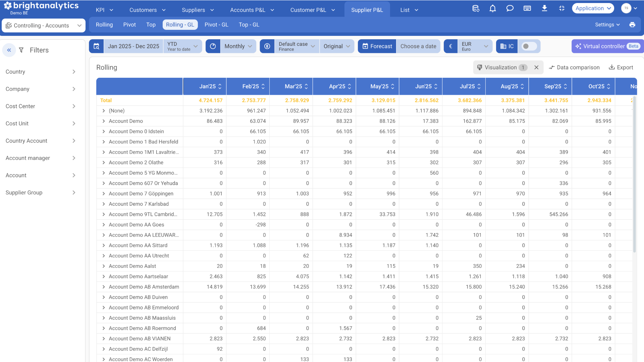644x362 pixels.
Task: Click the download icon in header
Action: tap(544, 9)
